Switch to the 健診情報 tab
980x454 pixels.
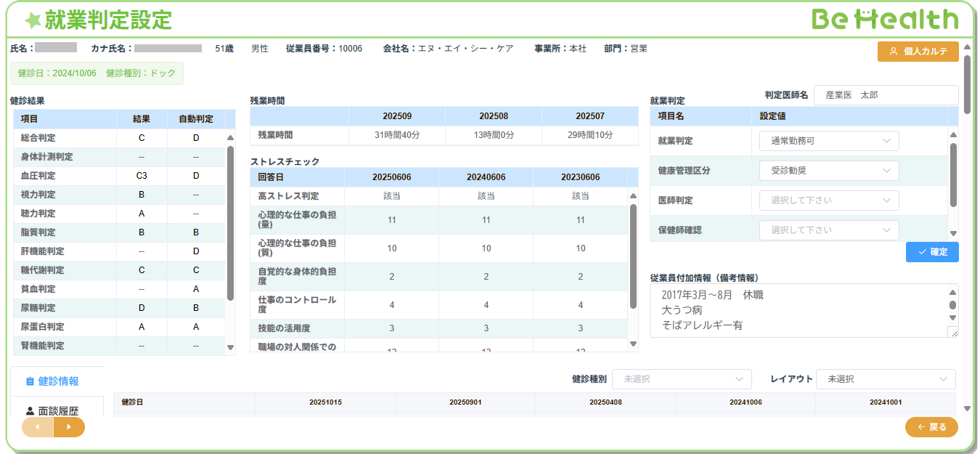57,381
